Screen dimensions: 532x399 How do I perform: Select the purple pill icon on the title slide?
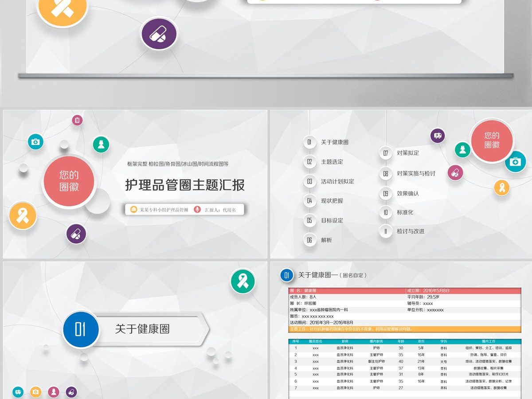76,234
